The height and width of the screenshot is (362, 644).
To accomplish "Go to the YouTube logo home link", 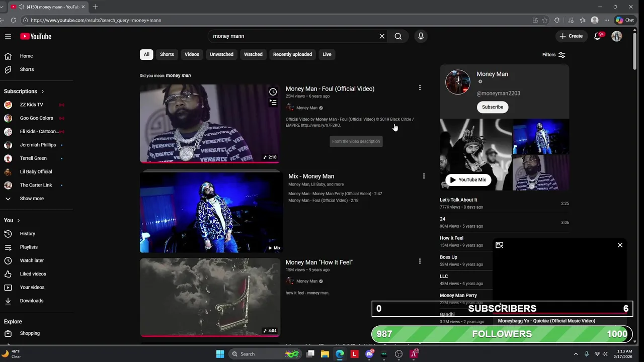I will (36, 36).
